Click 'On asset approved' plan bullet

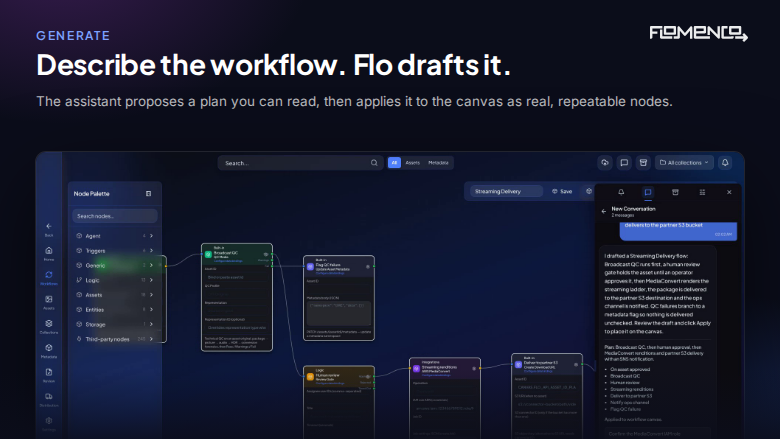pos(630,369)
